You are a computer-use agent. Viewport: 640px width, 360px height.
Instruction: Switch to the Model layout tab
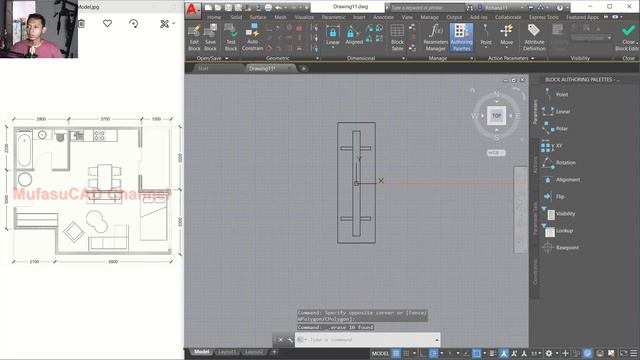click(202, 352)
